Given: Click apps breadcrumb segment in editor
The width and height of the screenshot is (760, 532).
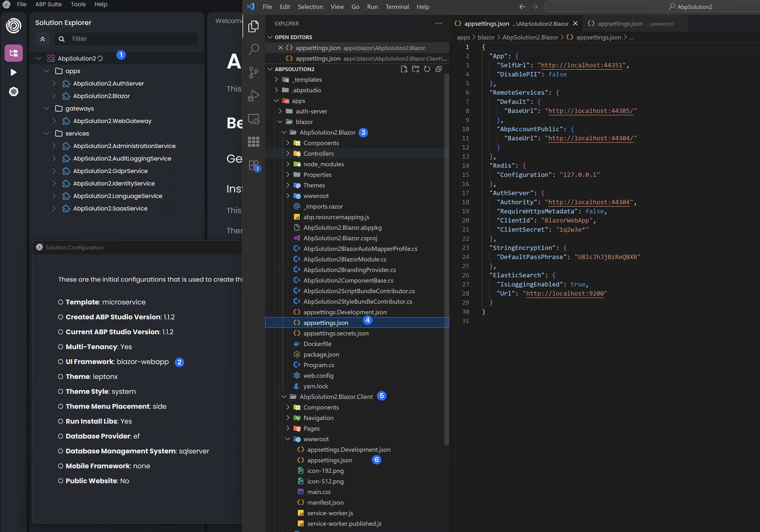Looking at the screenshot, I should pyautogui.click(x=463, y=37).
